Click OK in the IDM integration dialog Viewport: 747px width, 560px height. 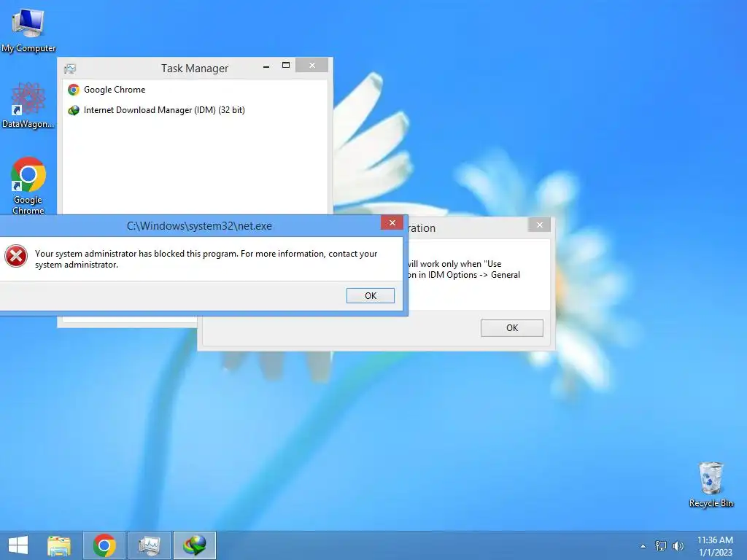pos(511,328)
